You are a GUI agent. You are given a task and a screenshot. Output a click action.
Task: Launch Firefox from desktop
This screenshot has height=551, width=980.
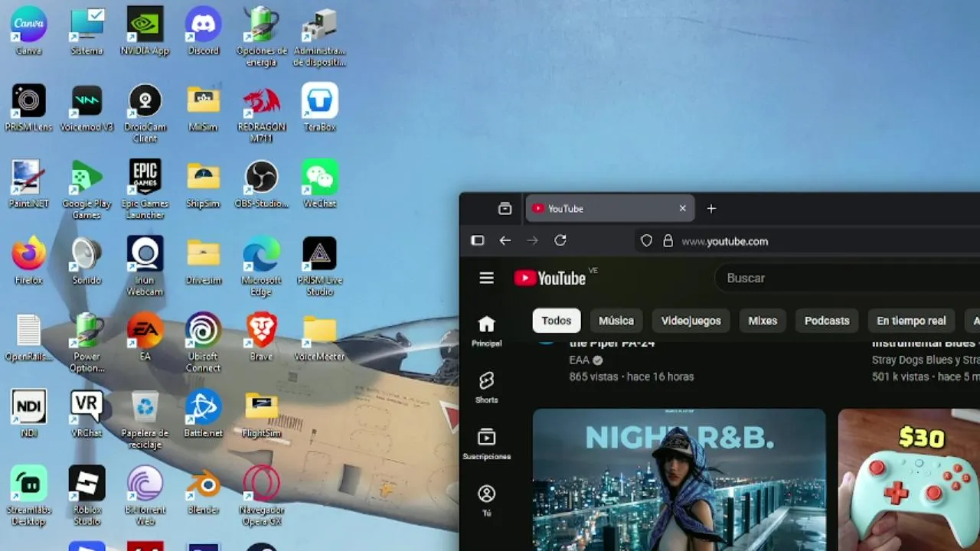(29, 261)
